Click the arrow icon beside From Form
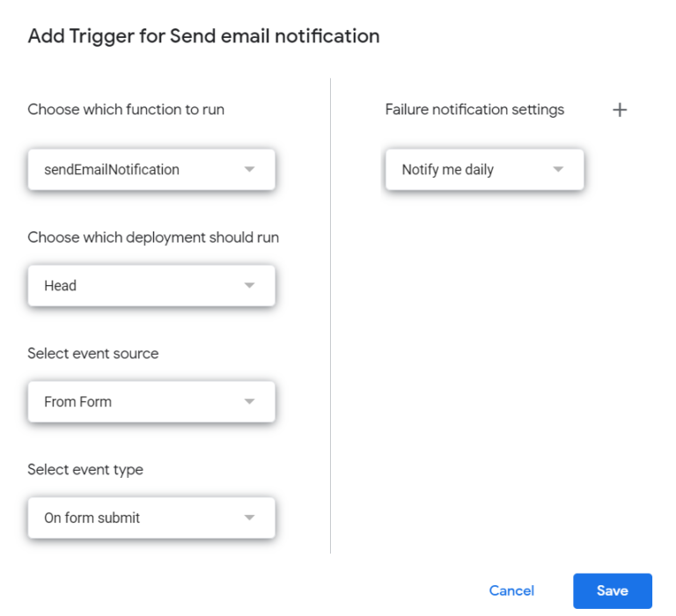 249,401
